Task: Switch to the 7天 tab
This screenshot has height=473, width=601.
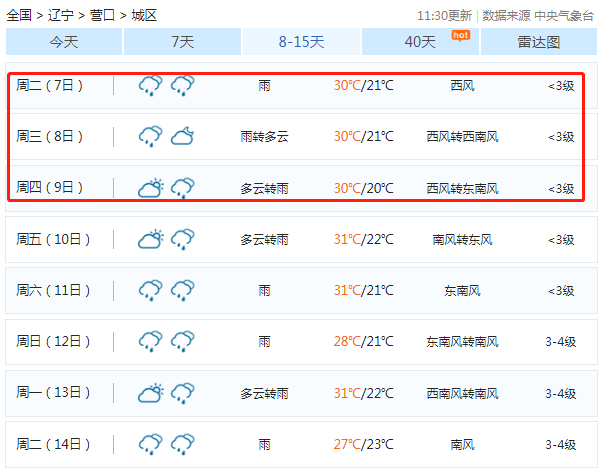Action: [x=182, y=41]
